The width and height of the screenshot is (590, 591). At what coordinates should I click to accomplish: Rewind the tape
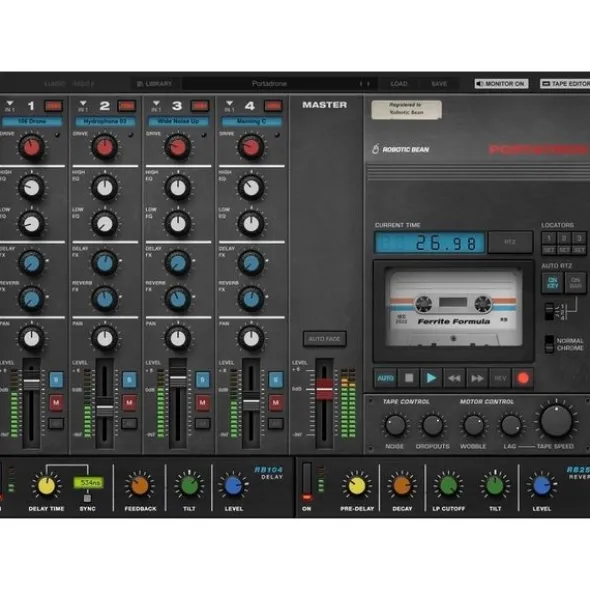pos(454,378)
